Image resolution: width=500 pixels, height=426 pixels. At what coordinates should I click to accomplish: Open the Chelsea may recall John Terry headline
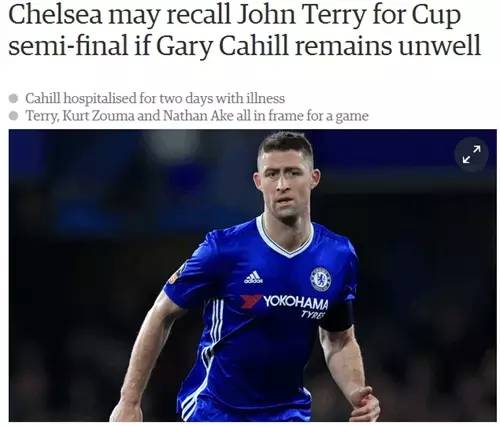click(244, 31)
